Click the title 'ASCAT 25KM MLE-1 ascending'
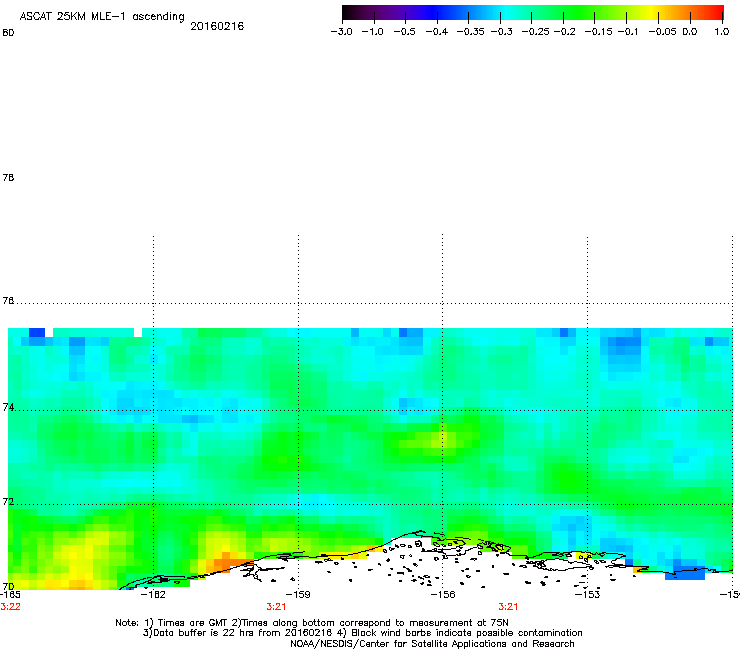This screenshot has height=650, width=740. (102, 17)
